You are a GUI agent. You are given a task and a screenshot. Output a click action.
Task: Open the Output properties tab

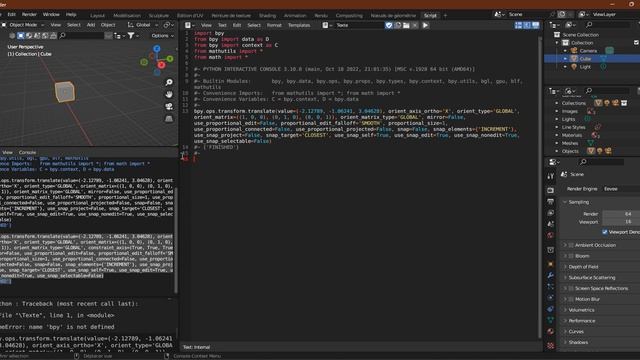click(551, 202)
